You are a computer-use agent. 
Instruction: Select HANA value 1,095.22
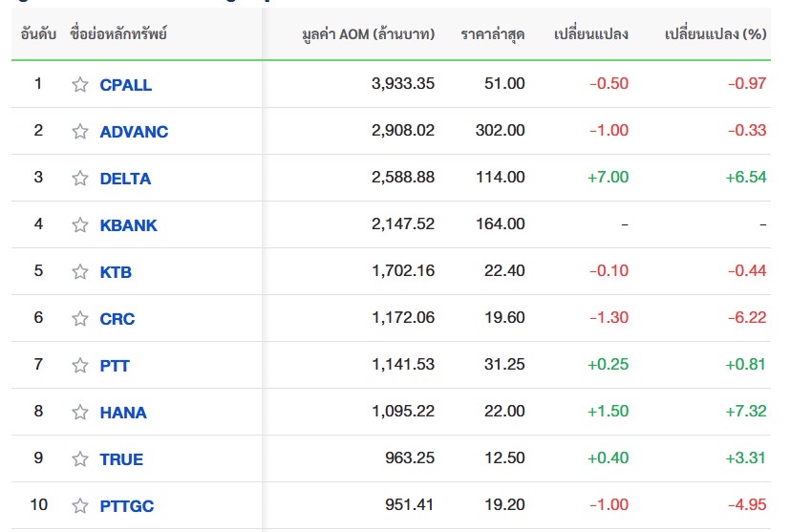(x=403, y=412)
